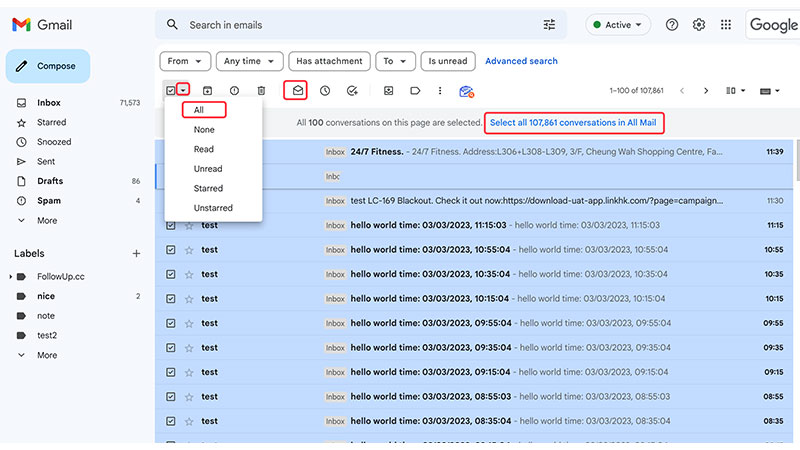Click the Snooze clock toolbar icon

point(325,91)
